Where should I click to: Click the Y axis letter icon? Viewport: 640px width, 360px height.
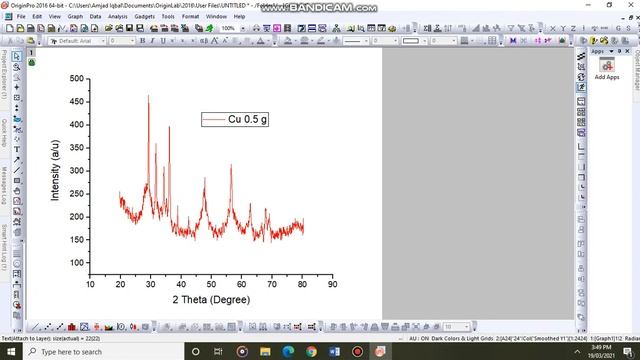tap(563, 29)
